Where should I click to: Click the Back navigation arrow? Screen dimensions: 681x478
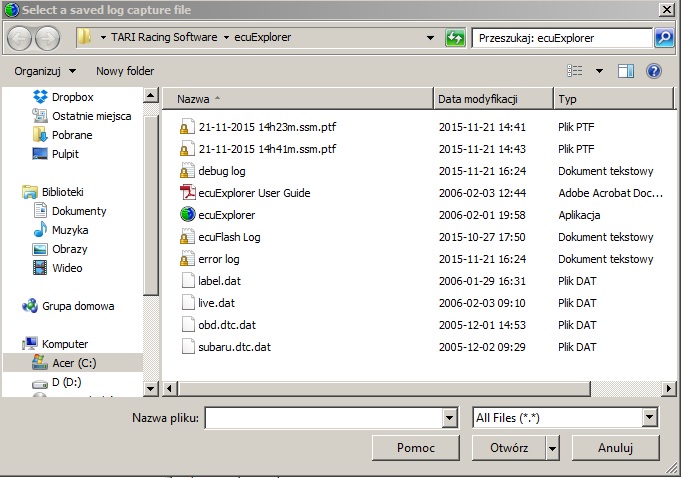point(20,38)
